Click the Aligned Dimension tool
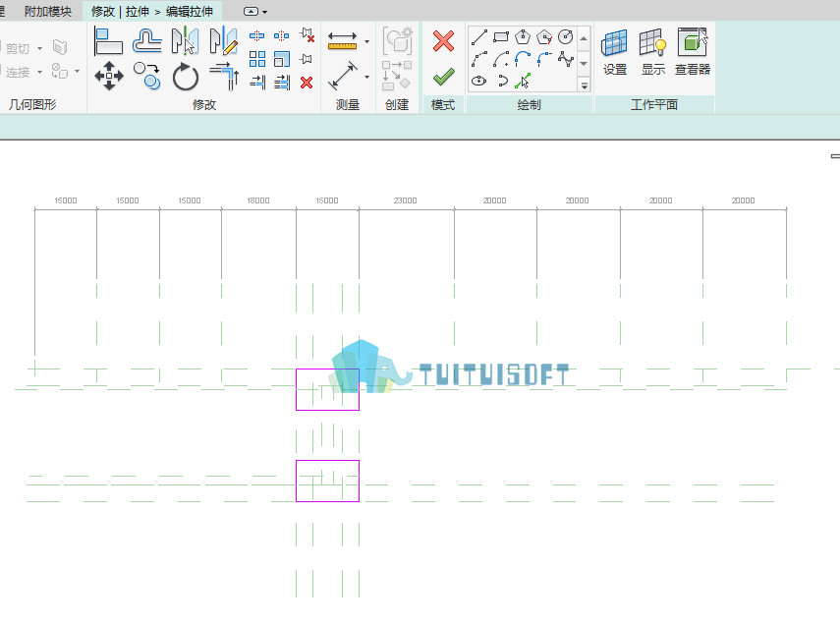 tap(342, 76)
